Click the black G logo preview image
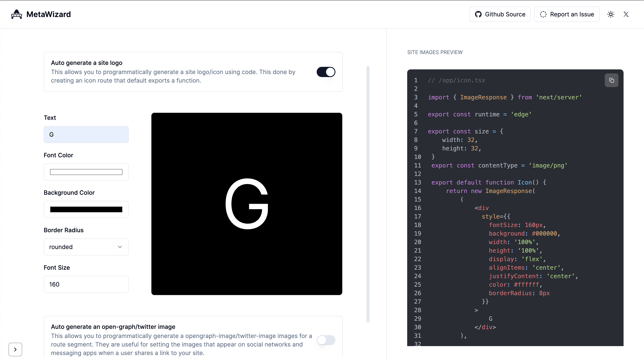The width and height of the screenshot is (644, 361). click(x=246, y=204)
